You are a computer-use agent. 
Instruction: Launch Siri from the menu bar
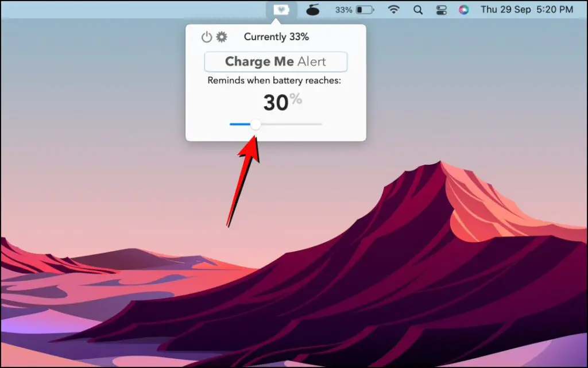pyautogui.click(x=464, y=10)
